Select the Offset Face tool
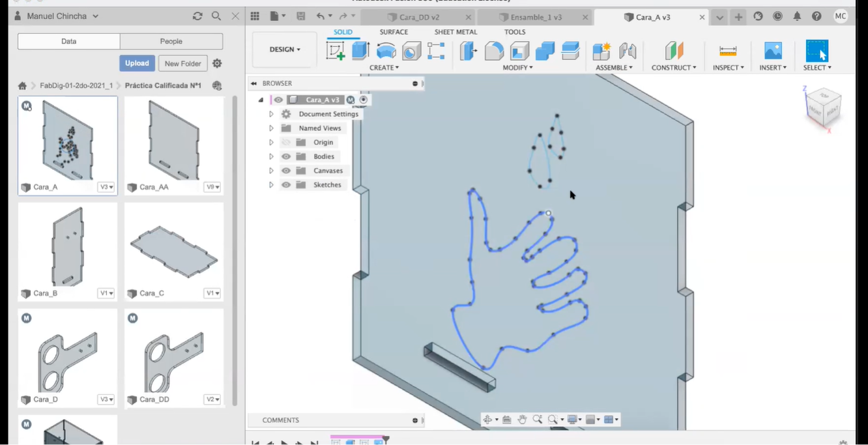 click(570, 51)
